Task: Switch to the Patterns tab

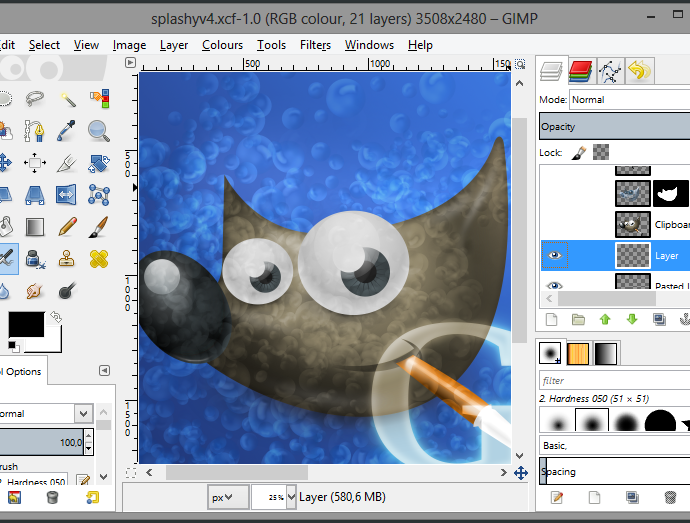Action: pos(578,354)
